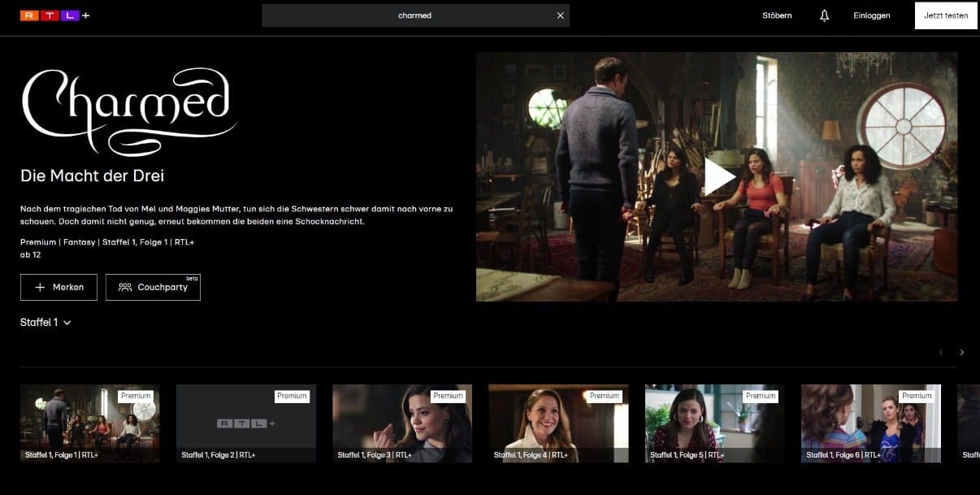
Task: Go to Einloggen login
Action: [x=872, y=15]
